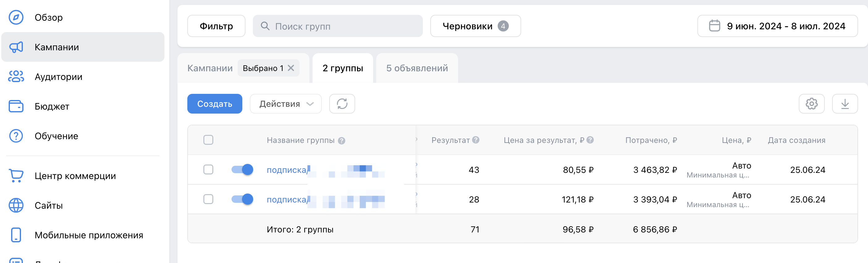Toggle the select-all groups checkbox

tap(208, 140)
